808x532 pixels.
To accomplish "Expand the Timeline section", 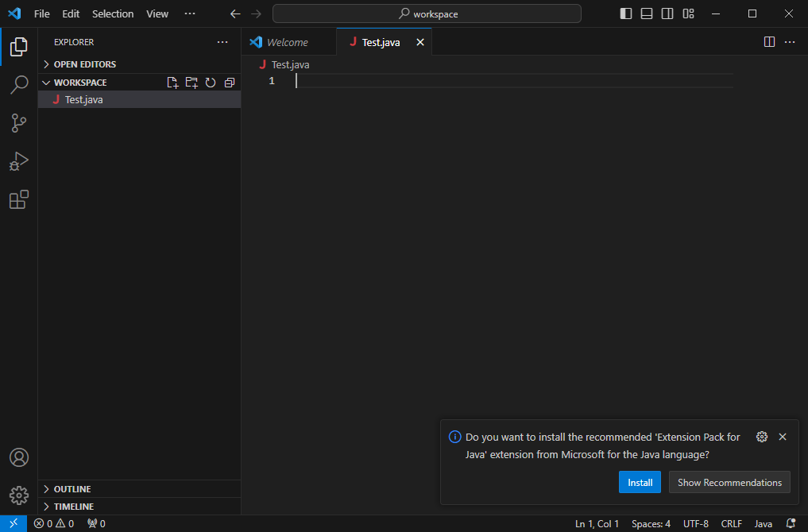I will coord(139,507).
